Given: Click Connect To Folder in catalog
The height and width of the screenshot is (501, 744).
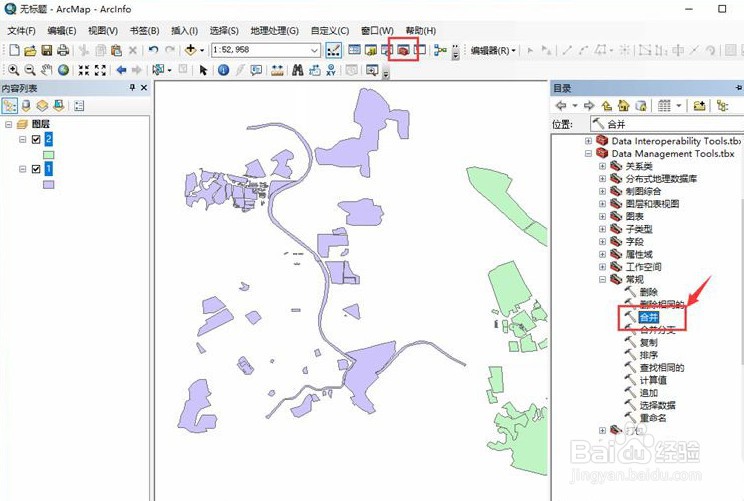Looking at the screenshot, I should point(699,105).
